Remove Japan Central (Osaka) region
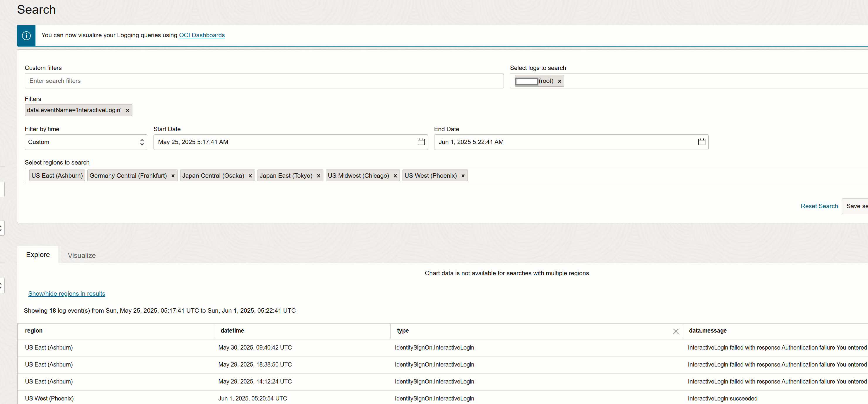This screenshot has height=404, width=868. [250, 176]
